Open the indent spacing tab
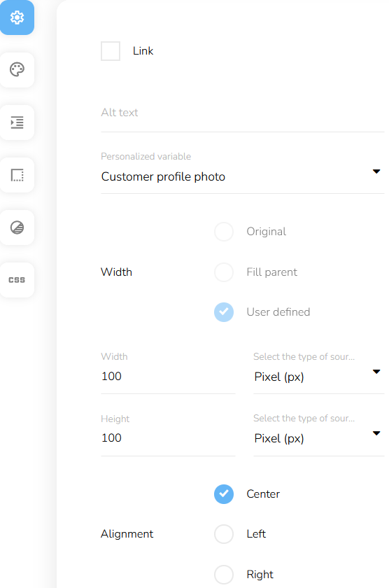Screen dimensions: 389x588 [17, 122]
